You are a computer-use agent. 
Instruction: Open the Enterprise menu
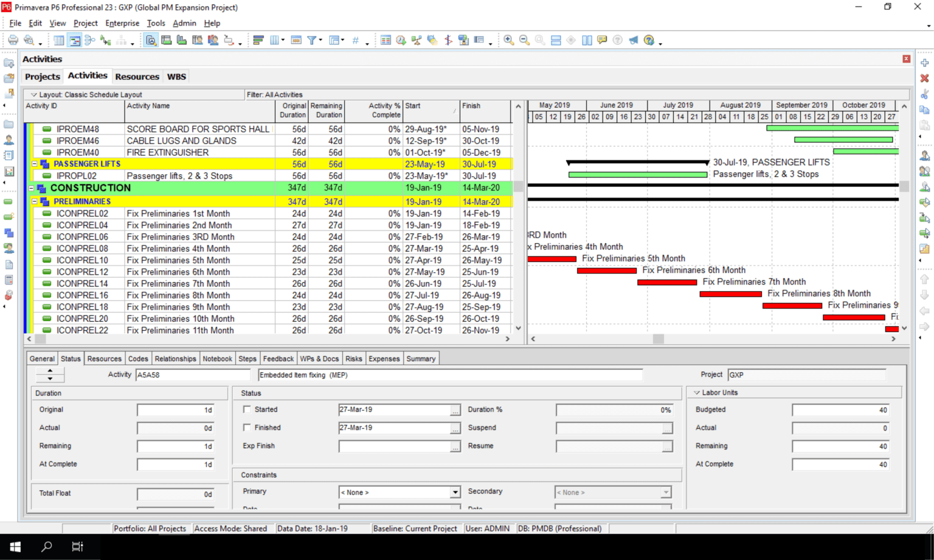(122, 23)
